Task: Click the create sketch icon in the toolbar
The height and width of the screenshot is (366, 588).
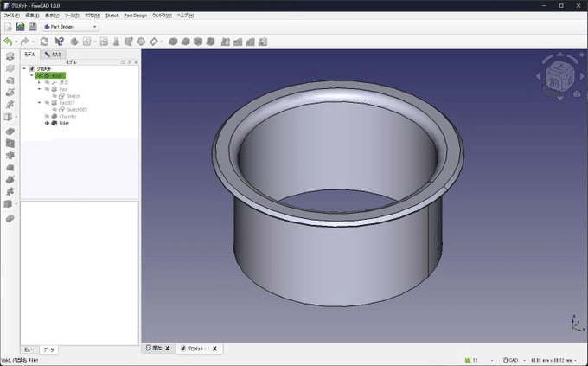Action: pyautogui.click(x=87, y=42)
